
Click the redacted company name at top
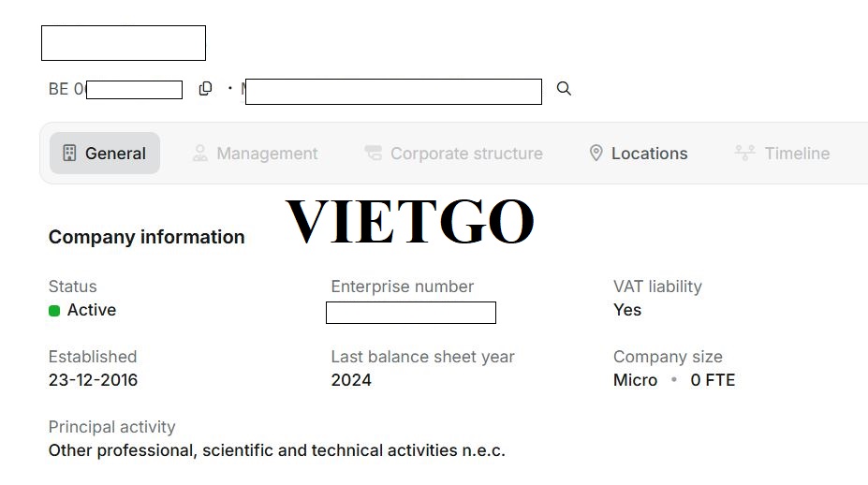coord(124,43)
